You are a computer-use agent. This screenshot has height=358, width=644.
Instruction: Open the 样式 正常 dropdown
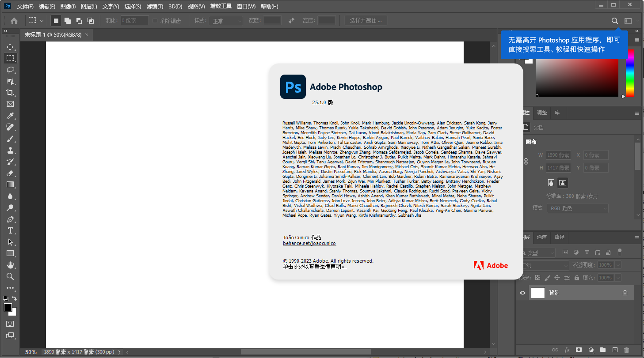226,21
